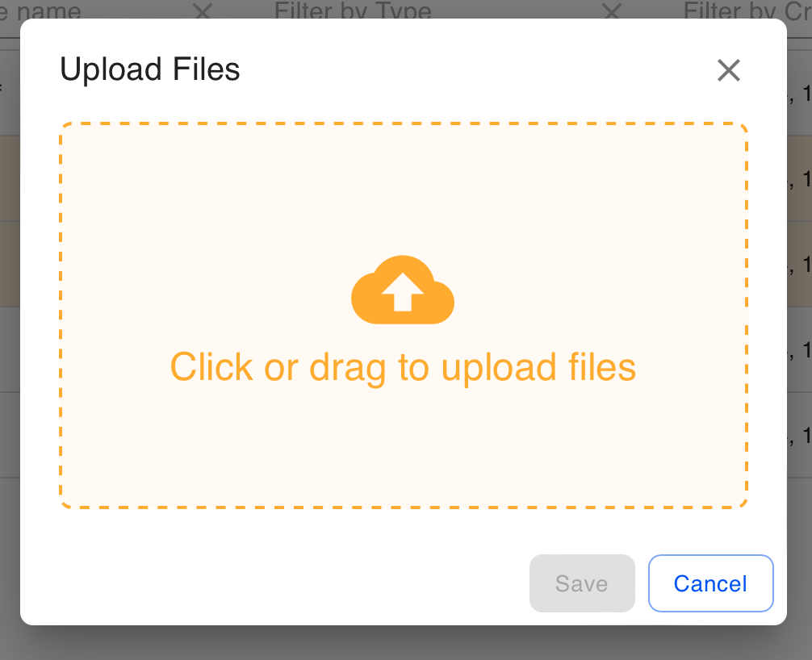Screen dimensions: 812x660
Task: Focus the partially visible Filter by Cr… input
Action: click(x=747, y=10)
